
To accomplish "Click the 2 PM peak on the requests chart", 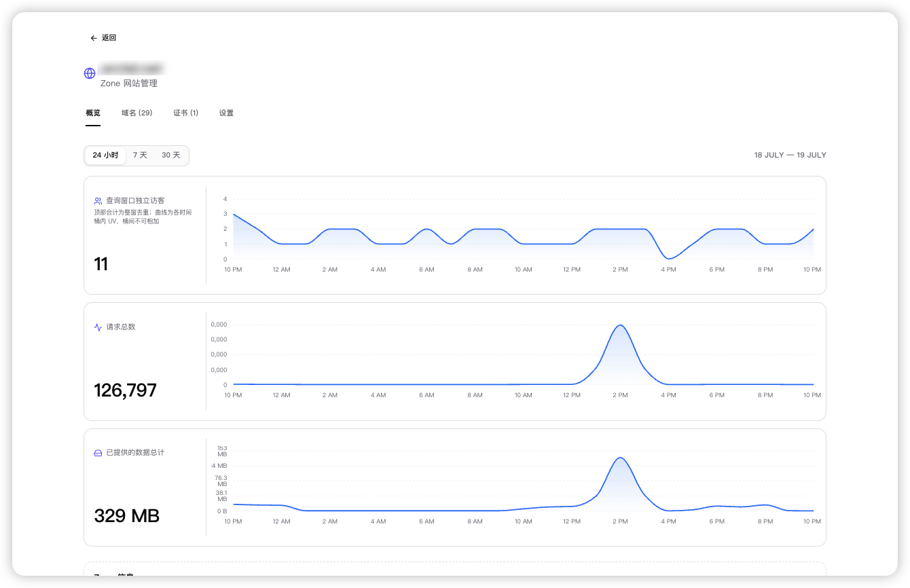I will pos(620,326).
